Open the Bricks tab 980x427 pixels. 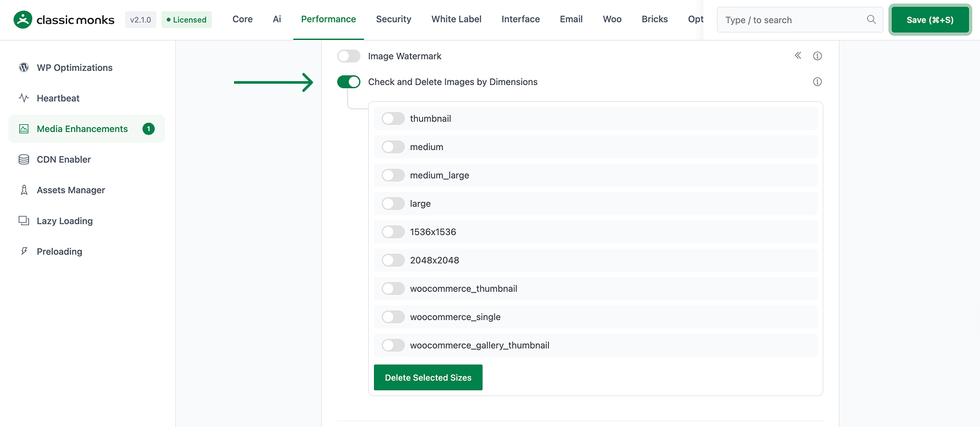pos(654,19)
